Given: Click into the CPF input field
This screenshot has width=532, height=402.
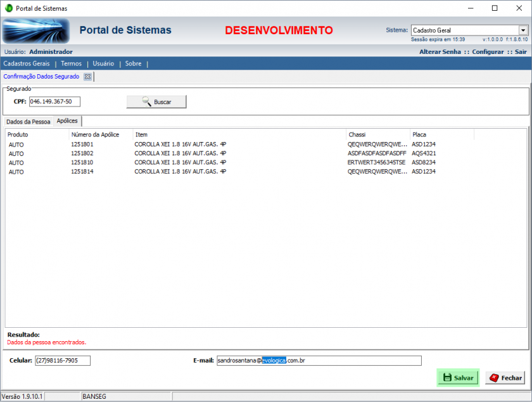Looking at the screenshot, I should [54, 101].
